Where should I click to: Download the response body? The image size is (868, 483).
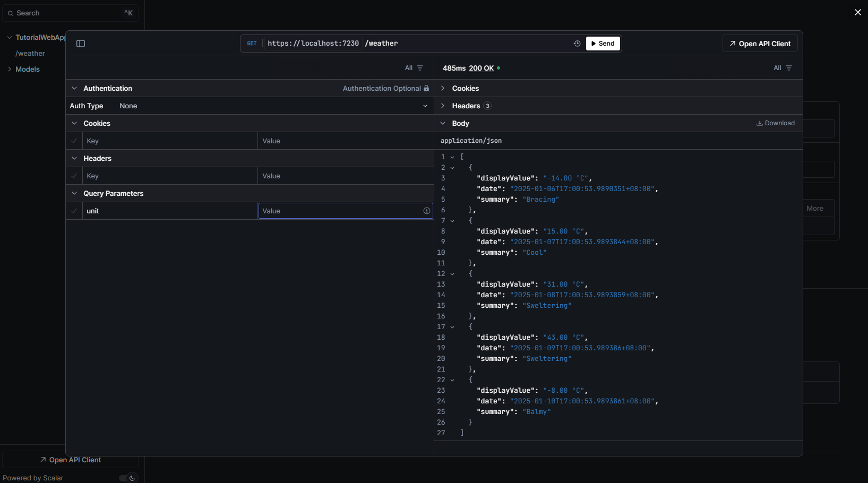(776, 123)
